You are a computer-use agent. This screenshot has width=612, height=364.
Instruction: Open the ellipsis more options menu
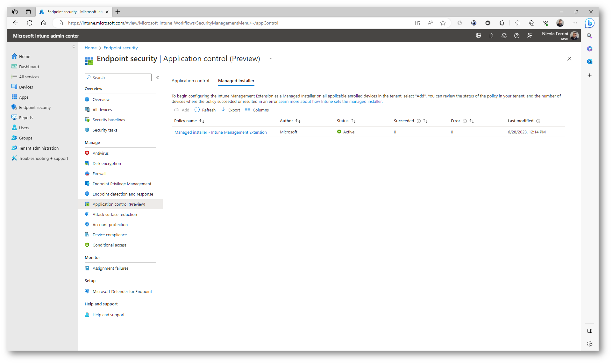tap(270, 59)
